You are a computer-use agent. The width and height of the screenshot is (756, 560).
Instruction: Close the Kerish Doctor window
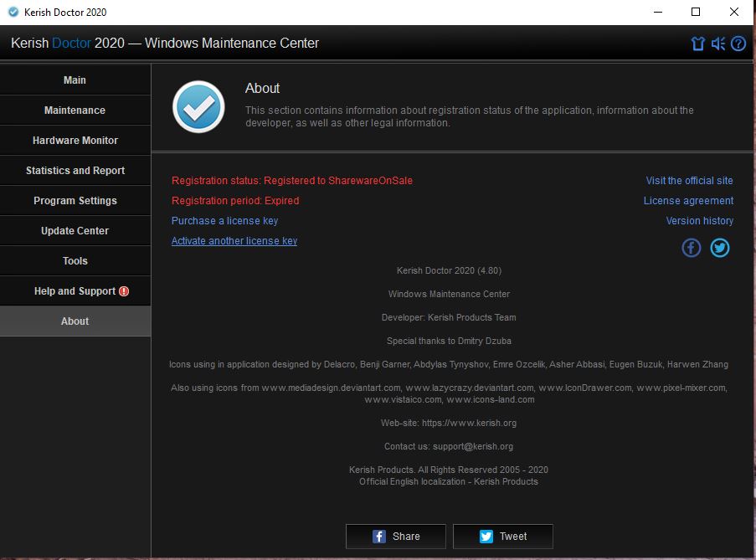coord(734,12)
